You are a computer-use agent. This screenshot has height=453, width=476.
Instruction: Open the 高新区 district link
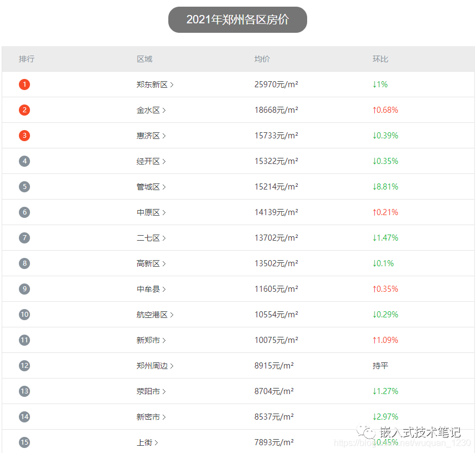pos(151,263)
